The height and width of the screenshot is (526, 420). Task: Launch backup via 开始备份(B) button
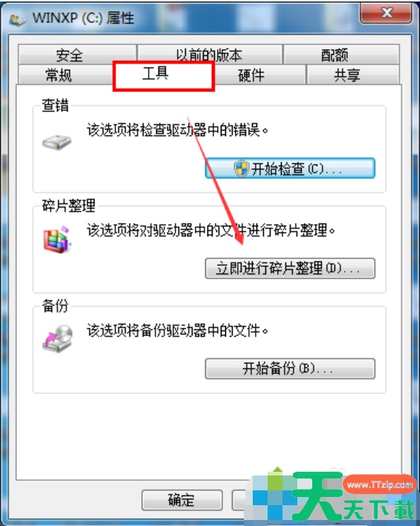(290, 368)
